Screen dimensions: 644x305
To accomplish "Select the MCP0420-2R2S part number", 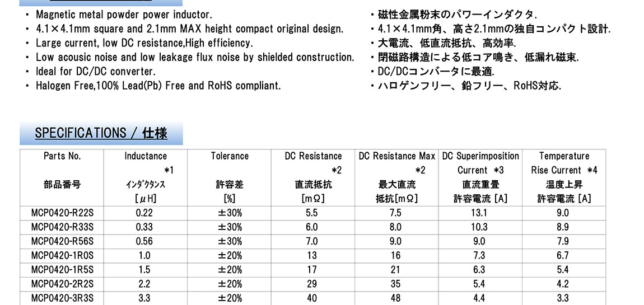I will coord(62,284).
